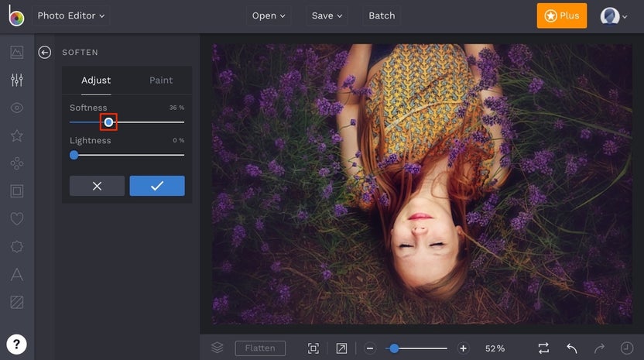Click the Batch button

382,15
